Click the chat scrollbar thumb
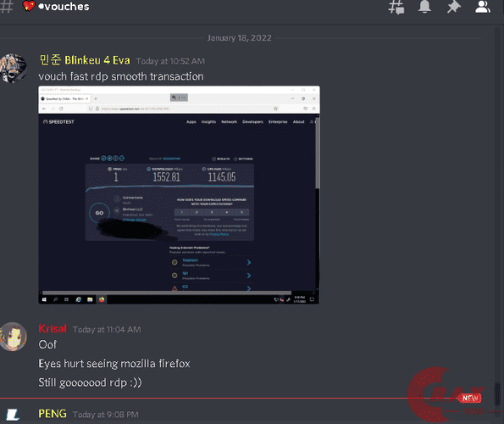 tap(497, 395)
